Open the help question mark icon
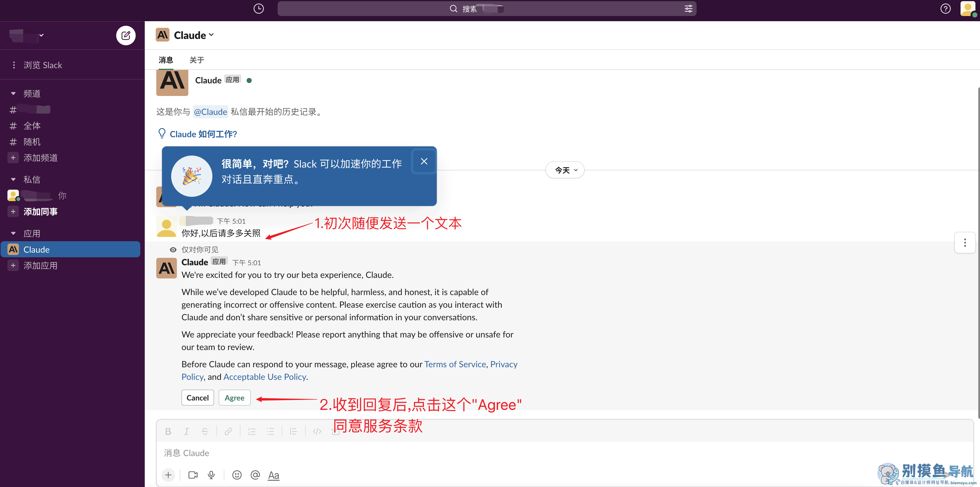Screen dimensions: 980x487 [945, 8]
